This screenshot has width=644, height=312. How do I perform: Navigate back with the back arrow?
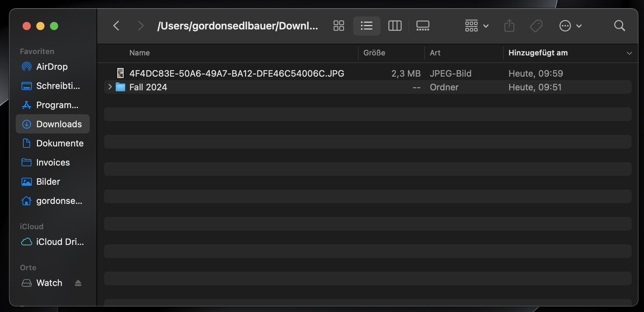116,26
